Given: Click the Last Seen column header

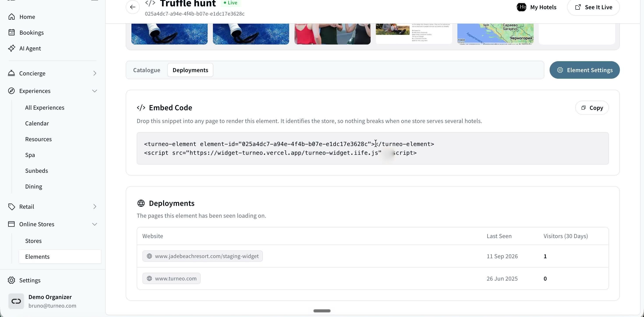Looking at the screenshot, I should point(499,236).
